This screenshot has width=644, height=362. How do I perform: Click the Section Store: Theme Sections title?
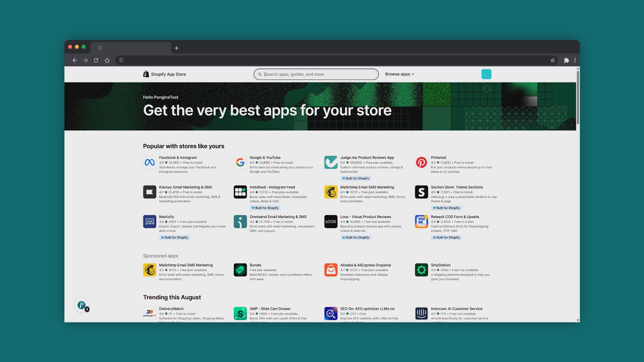[457, 187]
